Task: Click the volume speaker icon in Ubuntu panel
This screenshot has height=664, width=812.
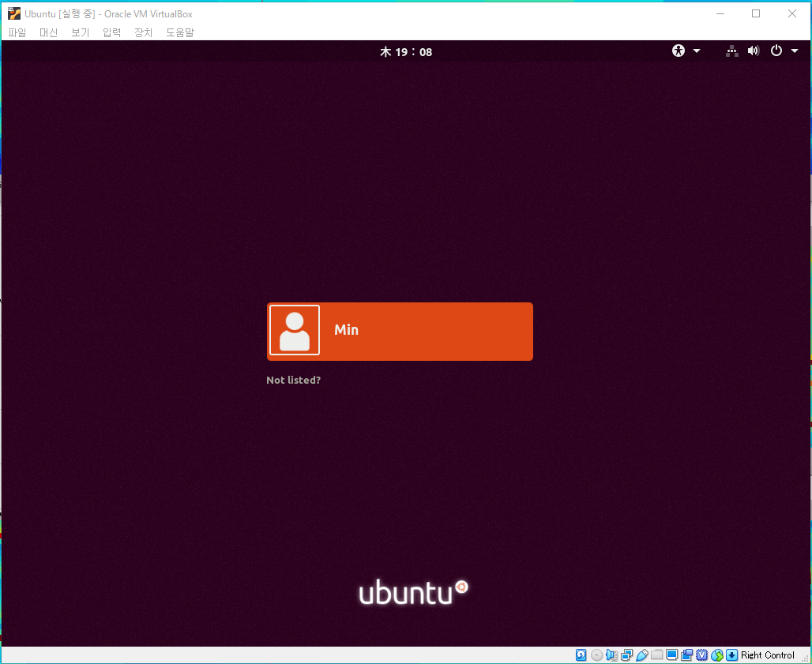Action: pyautogui.click(x=754, y=51)
